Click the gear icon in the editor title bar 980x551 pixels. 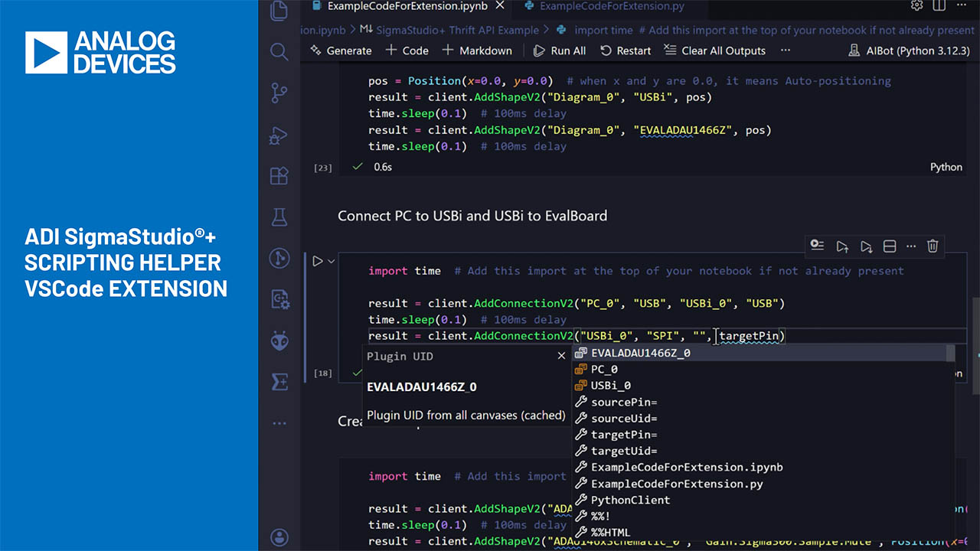pos(916,6)
